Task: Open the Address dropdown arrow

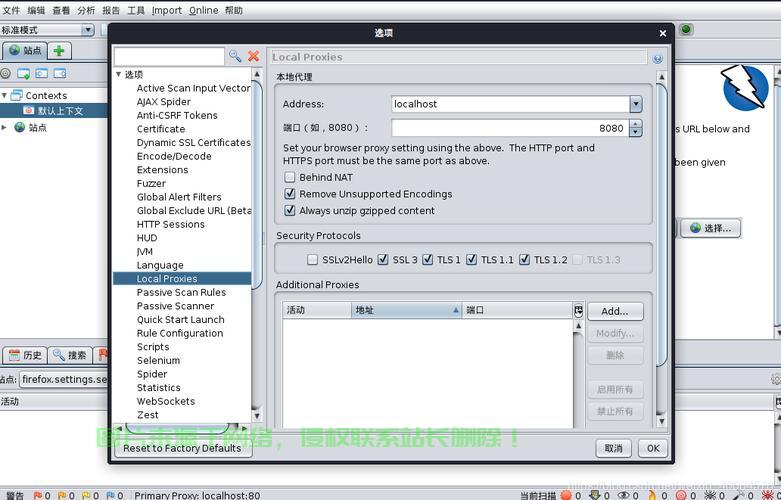Action: click(x=636, y=104)
